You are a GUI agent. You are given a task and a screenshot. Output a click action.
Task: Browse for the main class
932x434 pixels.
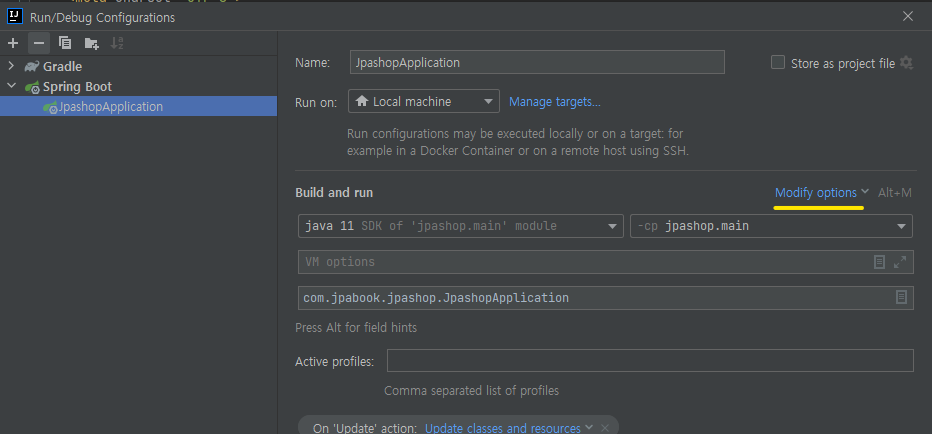coord(901,297)
